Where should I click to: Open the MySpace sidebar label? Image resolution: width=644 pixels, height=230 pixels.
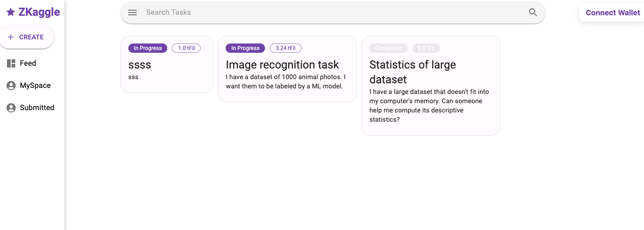[35, 86]
